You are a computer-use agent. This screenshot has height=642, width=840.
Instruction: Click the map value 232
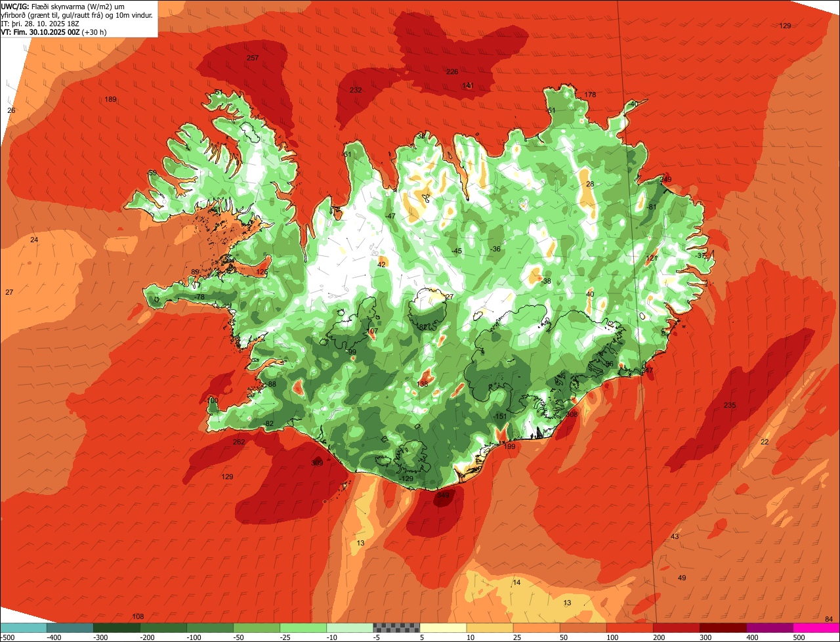tap(356, 90)
